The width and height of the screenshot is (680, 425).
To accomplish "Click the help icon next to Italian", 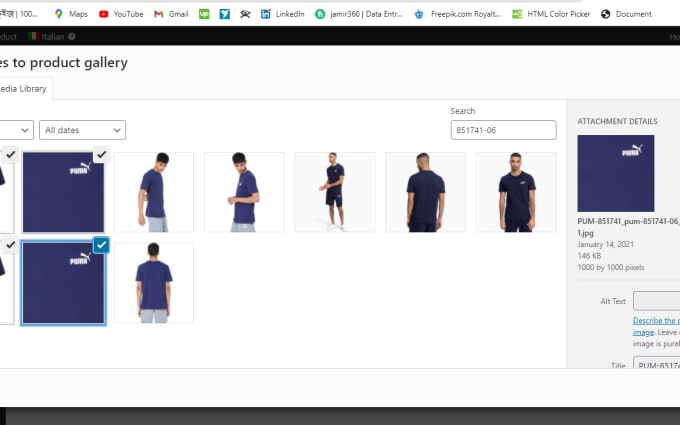I will [x=72, y=36].
